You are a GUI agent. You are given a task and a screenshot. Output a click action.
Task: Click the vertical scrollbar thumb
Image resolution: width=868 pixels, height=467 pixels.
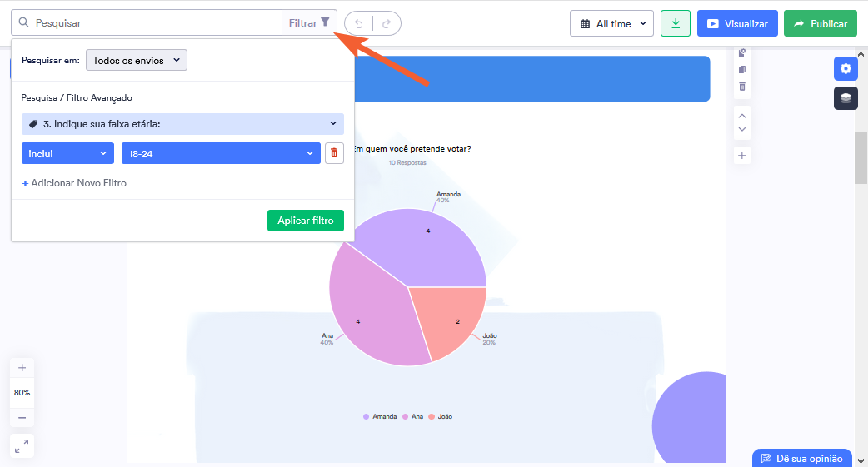861,157
